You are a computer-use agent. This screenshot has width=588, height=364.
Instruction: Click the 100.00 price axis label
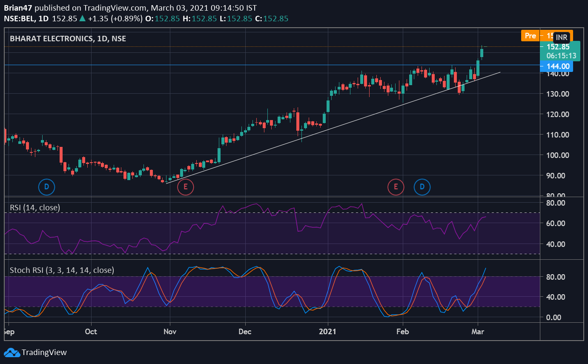pos(558,155)
